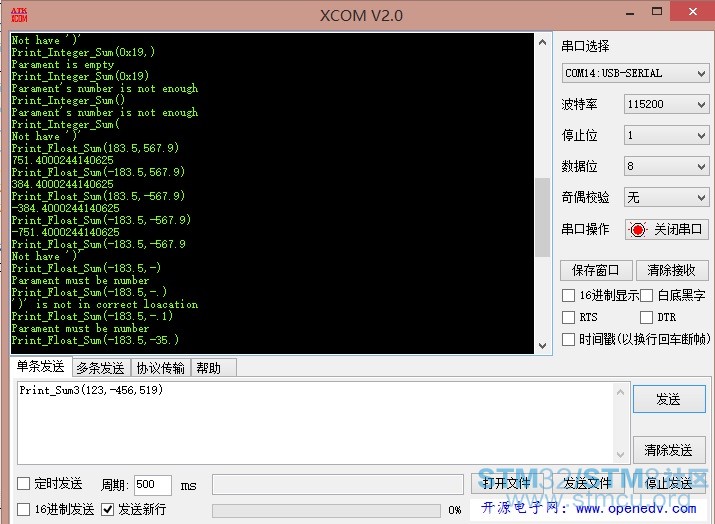Image resolution: width=715 pixels, height=524 pixels.
Task: Open the baud rate 115200 dropdown
Action: pos(666,104)
